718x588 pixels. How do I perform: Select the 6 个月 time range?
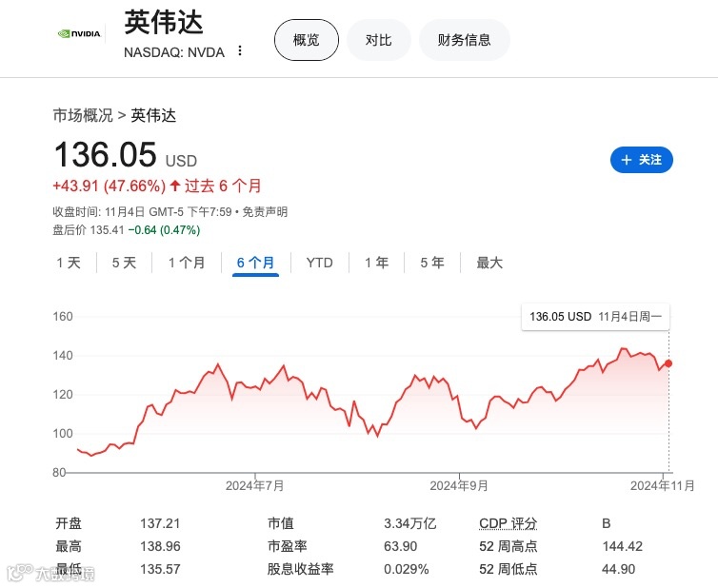pos(255,263)
